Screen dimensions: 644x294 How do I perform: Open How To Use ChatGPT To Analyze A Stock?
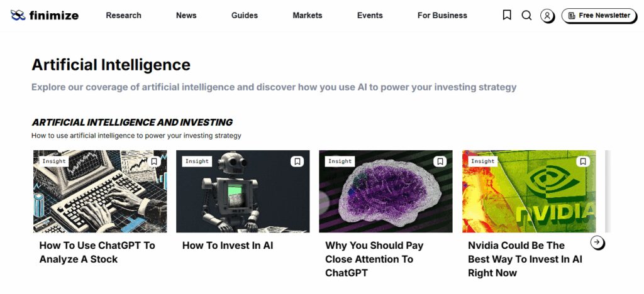coord(97,252)
